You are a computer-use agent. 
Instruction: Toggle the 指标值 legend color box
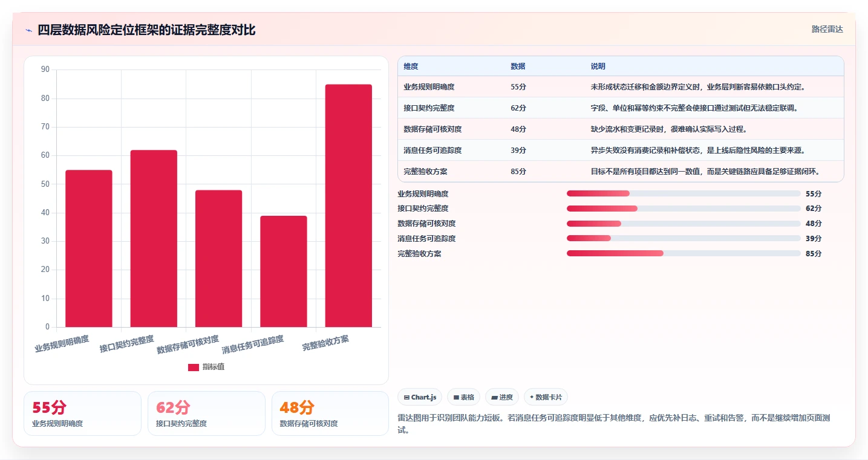coord(194,368)
